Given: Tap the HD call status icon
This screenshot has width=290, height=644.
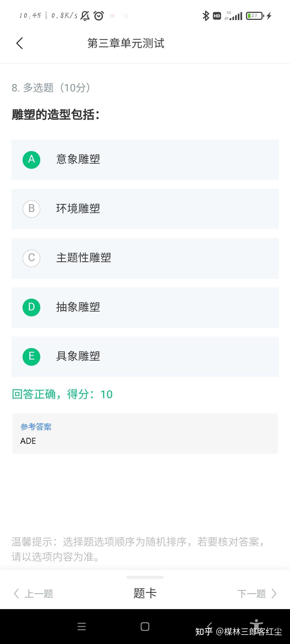Looking at the screenshot, I should 217,16.
